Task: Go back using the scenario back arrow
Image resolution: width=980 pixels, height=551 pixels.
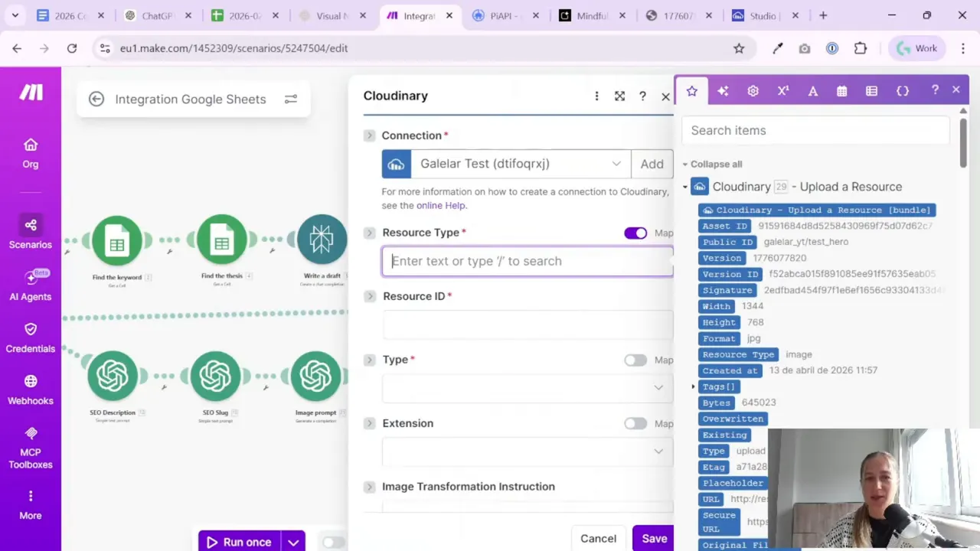Action: coord(96,99)
